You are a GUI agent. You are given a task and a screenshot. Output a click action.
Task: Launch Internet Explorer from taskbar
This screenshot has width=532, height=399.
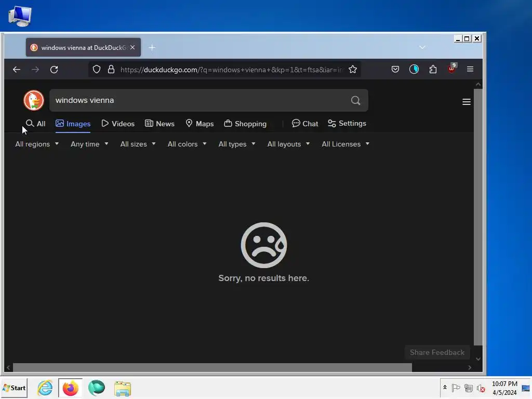point(45,388)
